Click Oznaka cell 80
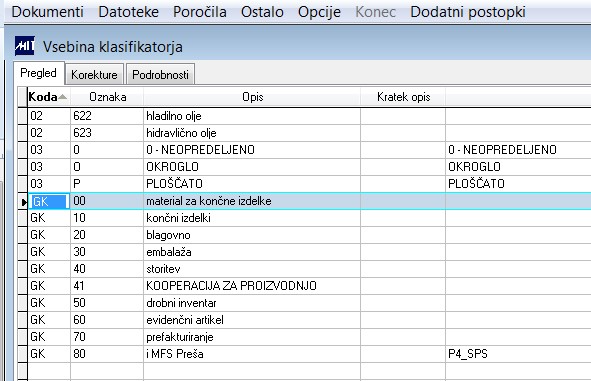 click(107, 354)
